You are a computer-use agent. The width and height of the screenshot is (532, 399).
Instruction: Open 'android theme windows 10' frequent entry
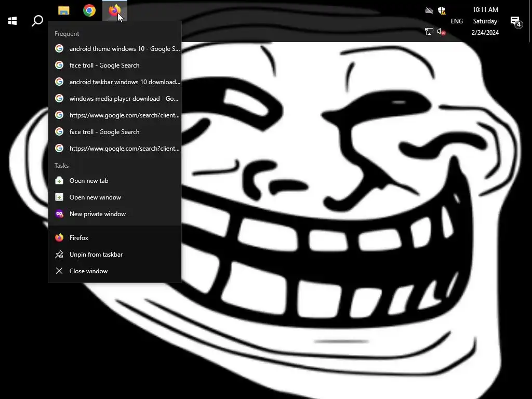pyautogui.click(x=115, y=48)
